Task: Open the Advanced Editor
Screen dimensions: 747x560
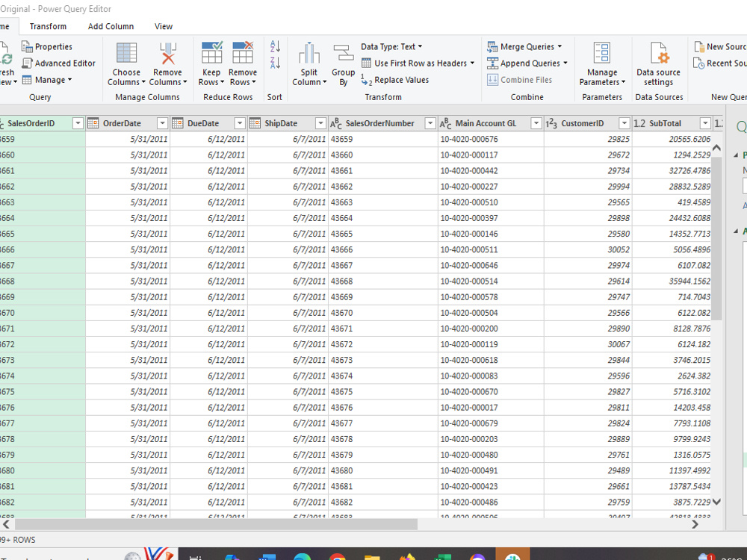Action: (58, 63)
